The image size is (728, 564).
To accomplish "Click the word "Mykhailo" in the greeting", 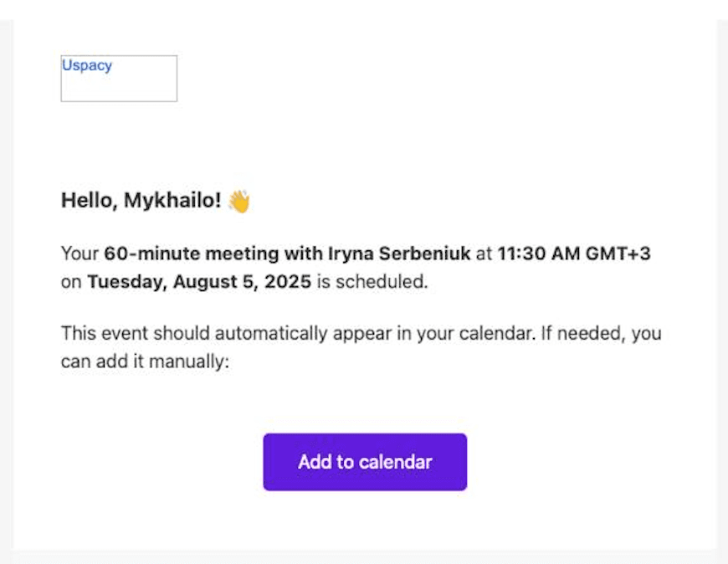I will pos(172,202).
